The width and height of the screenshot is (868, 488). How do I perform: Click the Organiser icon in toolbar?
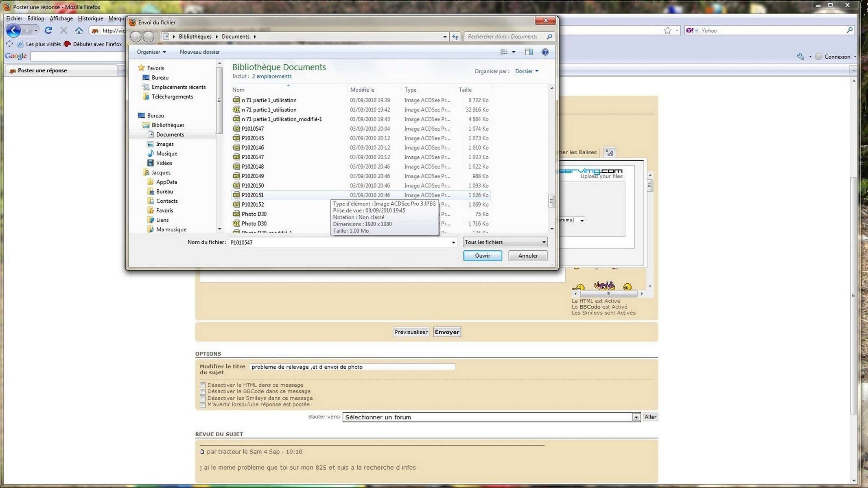pos(150,52)
